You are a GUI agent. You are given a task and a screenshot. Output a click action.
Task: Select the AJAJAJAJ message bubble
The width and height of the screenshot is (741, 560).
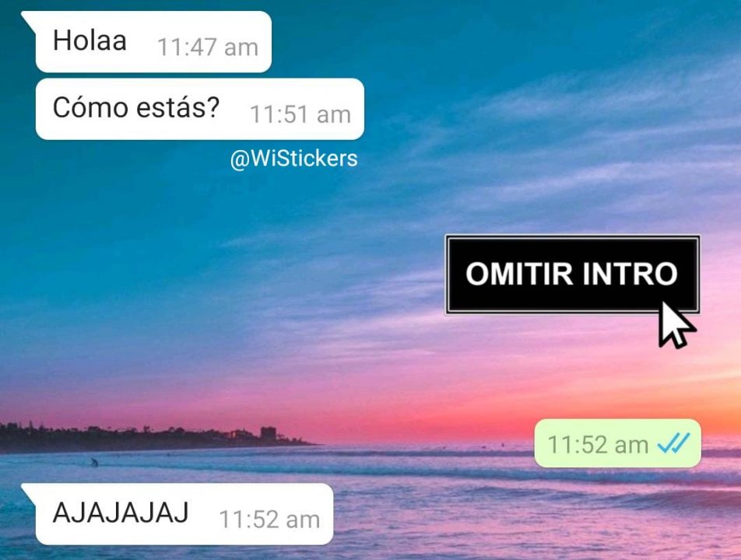[177, 514]
